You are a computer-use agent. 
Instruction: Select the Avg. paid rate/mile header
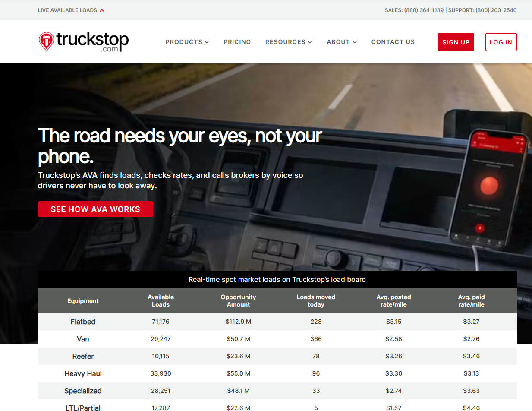(x=471, y=301)
